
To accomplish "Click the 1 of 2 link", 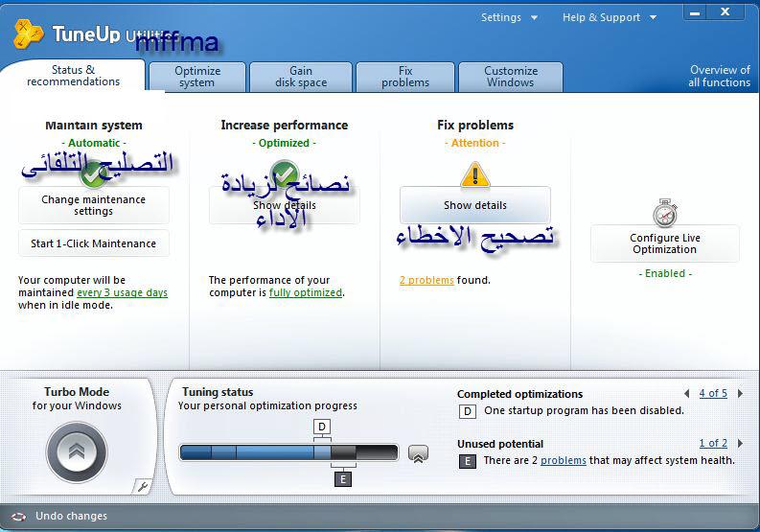I will pos(713,443).
